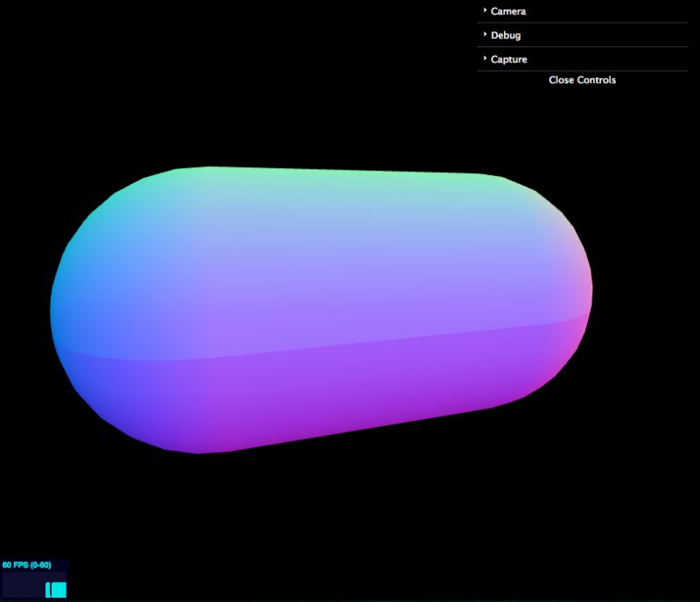Click the teal block inside the FPS graph
This screenshot has width=700, height=602.
click(58, 590)
